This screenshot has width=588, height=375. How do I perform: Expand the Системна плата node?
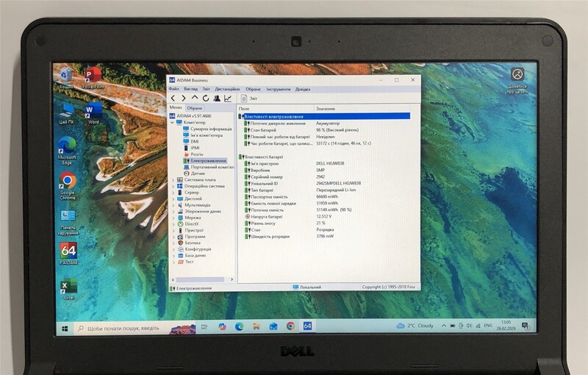pyautogui.click(x=173, y=180)
